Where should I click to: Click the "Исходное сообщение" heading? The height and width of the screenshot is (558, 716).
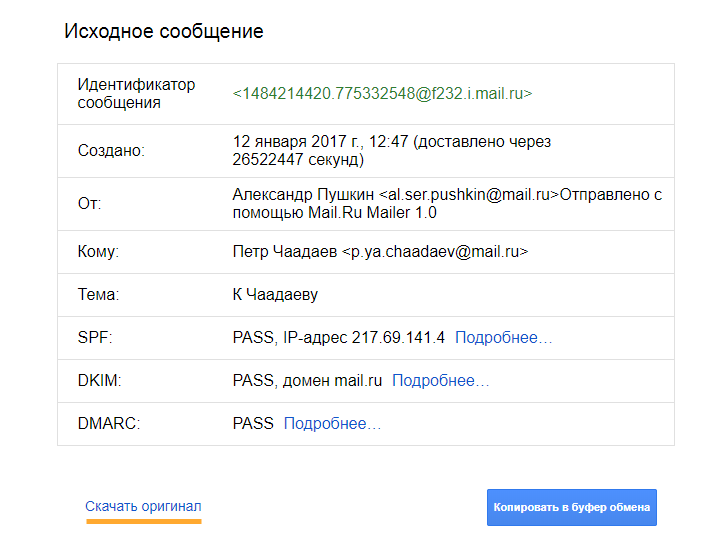click(164, 31)
